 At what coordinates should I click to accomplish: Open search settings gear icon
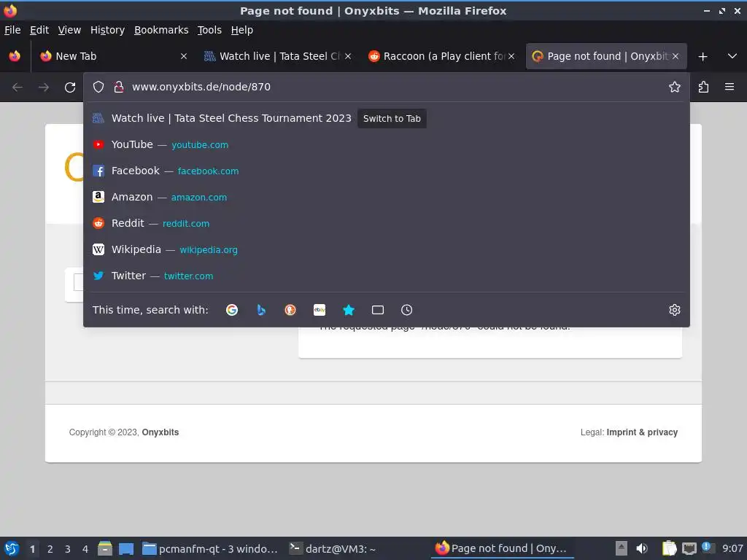[675, 310]
